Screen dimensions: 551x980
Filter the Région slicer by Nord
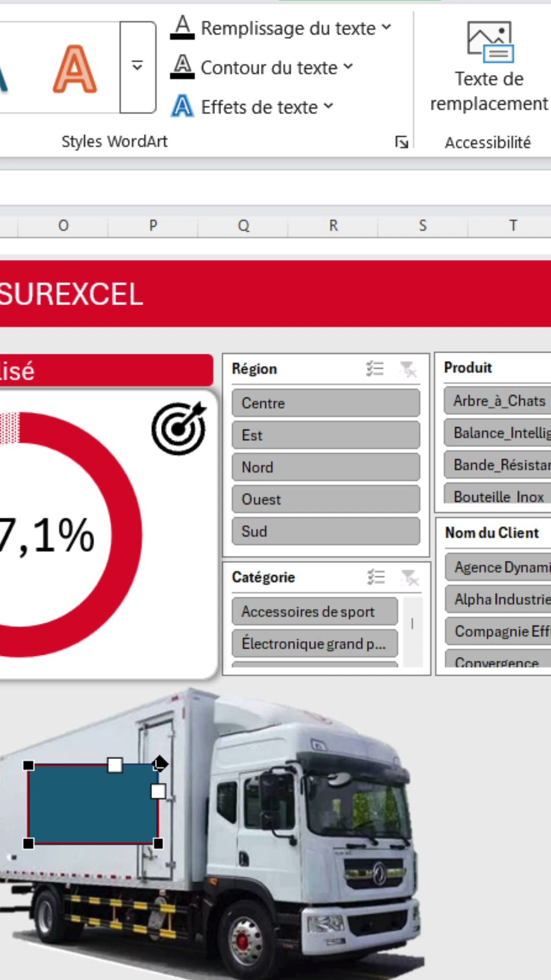(326, 468)
